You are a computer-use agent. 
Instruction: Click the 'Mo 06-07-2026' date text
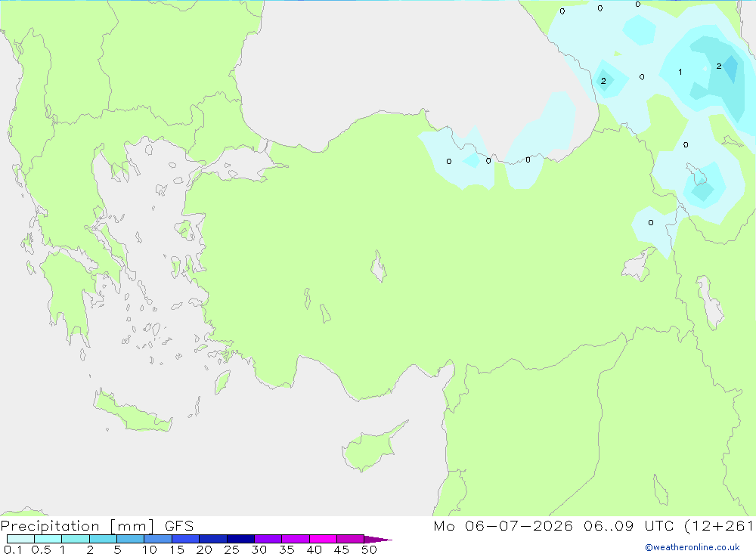tap(503, 526)
